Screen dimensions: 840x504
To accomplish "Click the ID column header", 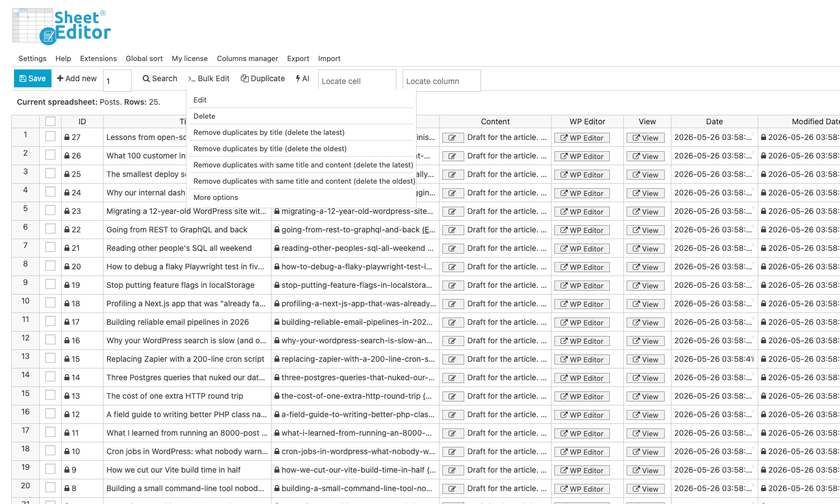I will [x=82, y=122].
